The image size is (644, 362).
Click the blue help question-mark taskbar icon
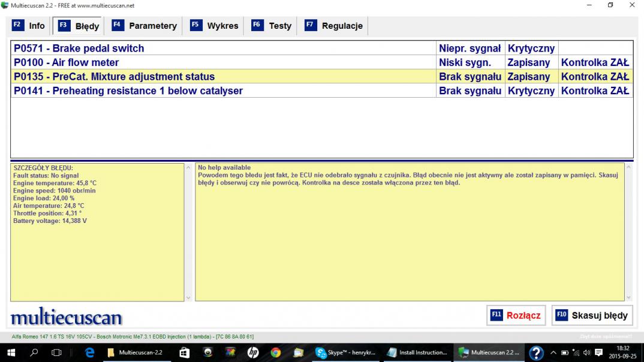click(x=536, y=352)
